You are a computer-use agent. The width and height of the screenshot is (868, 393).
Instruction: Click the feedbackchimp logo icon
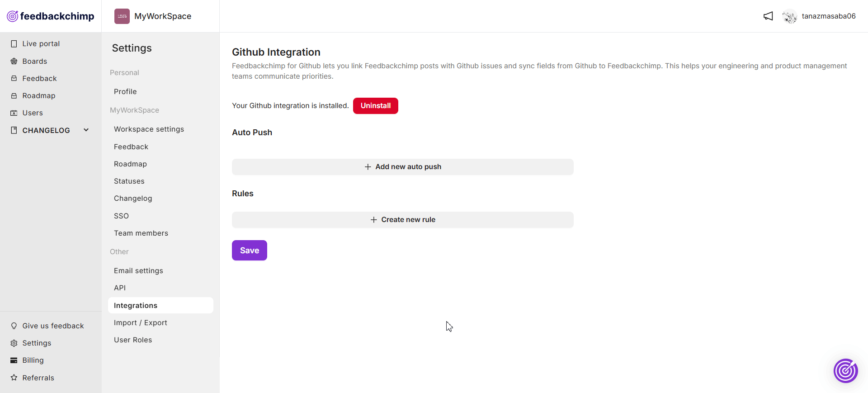click(13, 16)
